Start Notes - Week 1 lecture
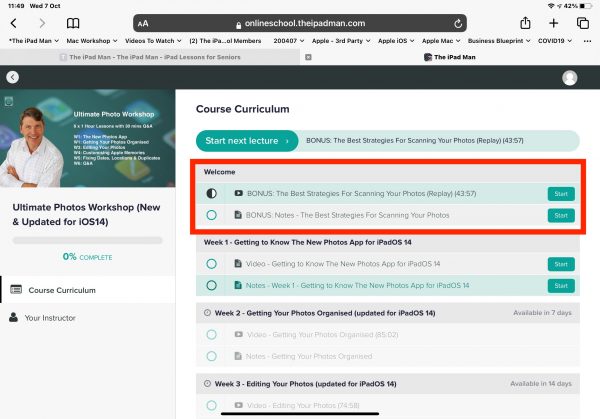This screenshot has height=419, width=600. coord(561,285)
